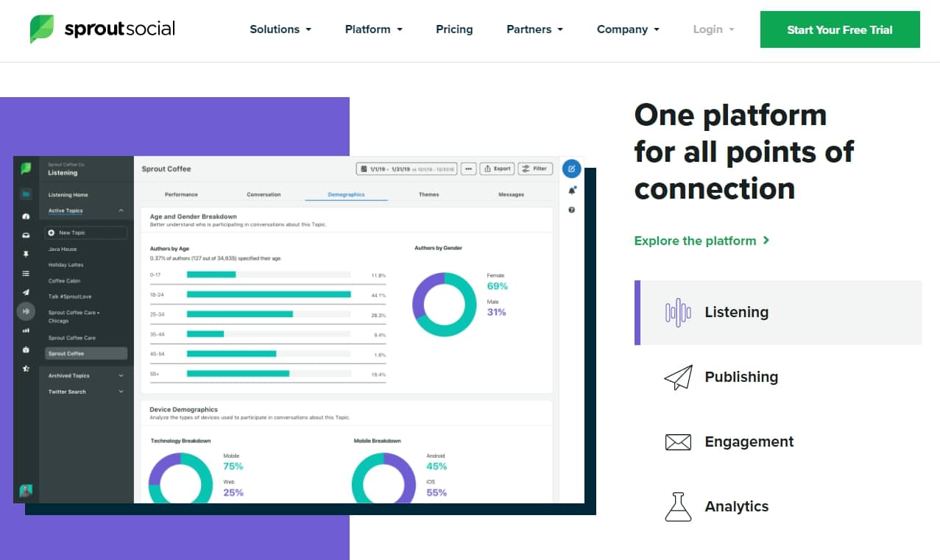Viewport: 940px width, 560px height.
Task: Click the plus icon beside New Topic
Action: coord(52,233)
